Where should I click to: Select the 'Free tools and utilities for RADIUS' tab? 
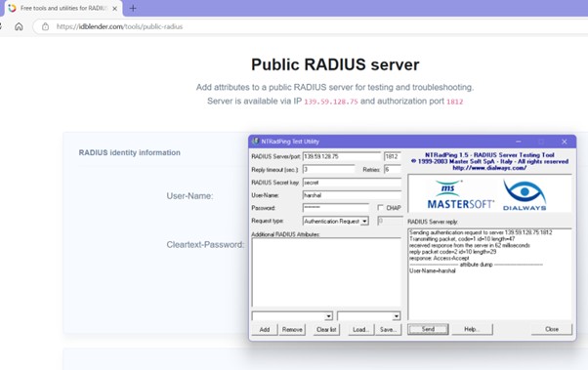click(63, 8)
